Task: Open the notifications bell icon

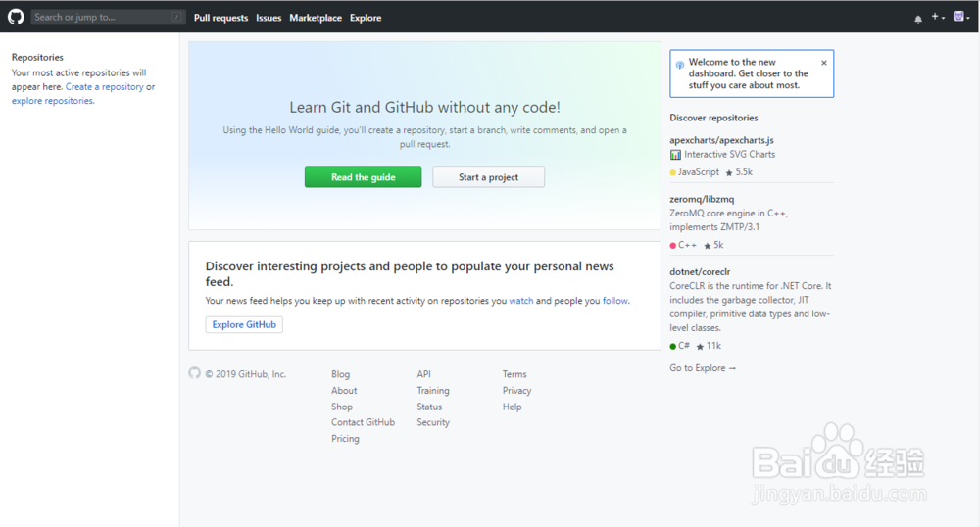Action: [918, 19]
